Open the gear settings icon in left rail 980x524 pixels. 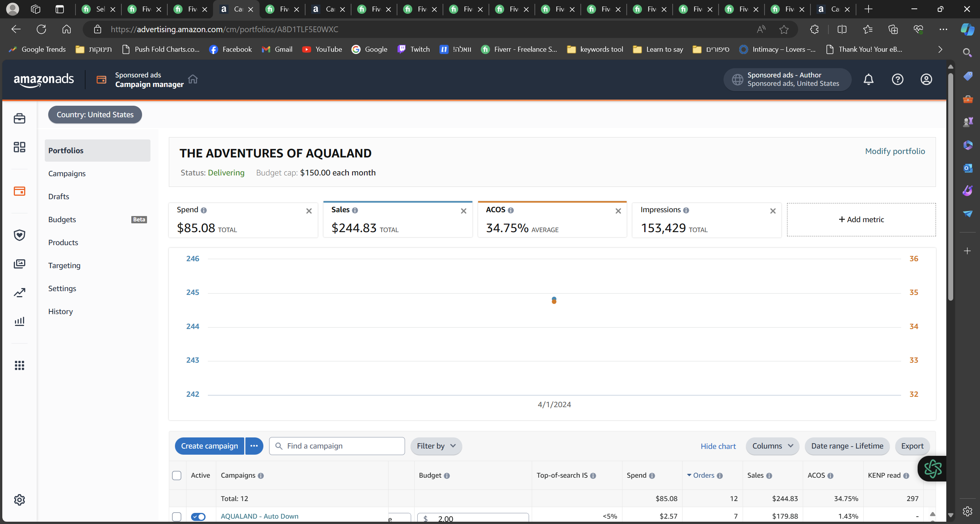coord(20,499)
